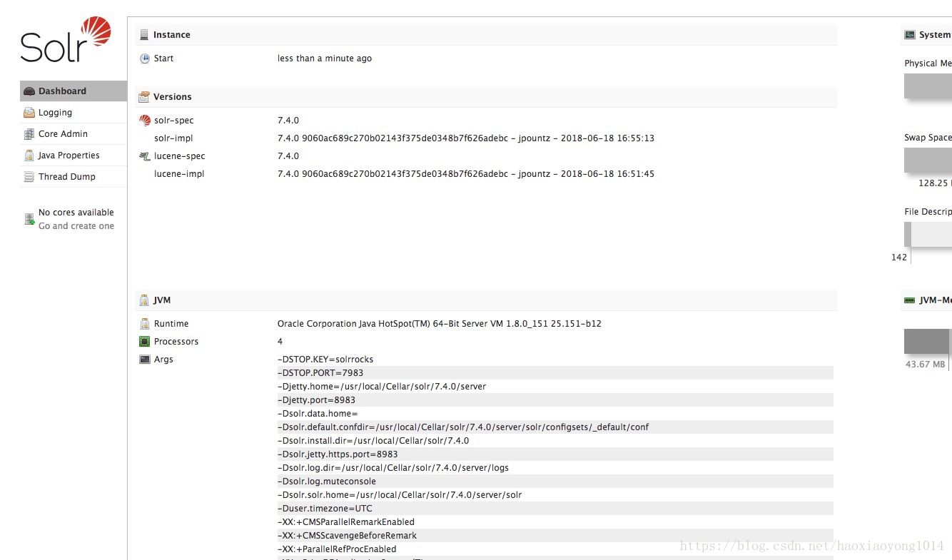Click the Thread Dump icon

coord(29,177)
